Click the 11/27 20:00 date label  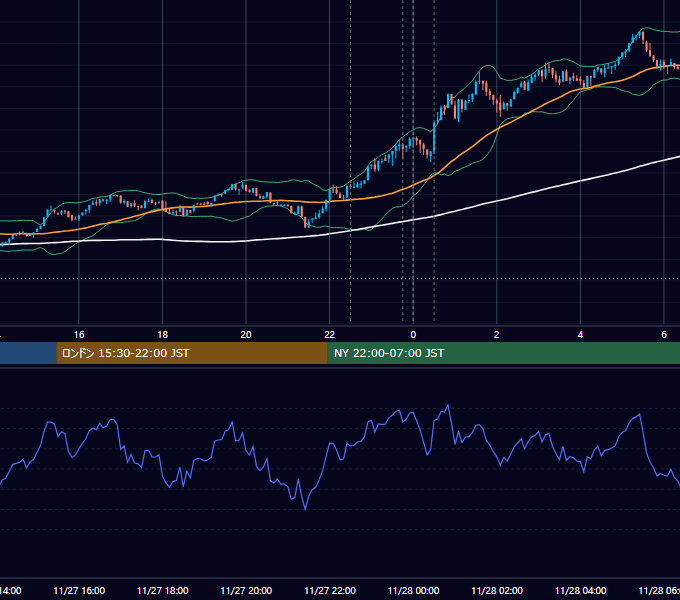[246, 591]
